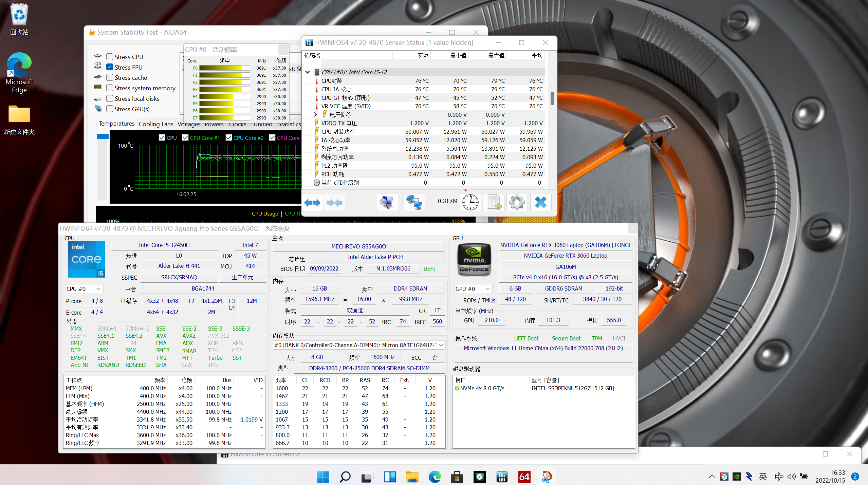Enable the Stress CPU checkbox
The height and width of the screenshot is (485, 868).
[x=110, y=57]
